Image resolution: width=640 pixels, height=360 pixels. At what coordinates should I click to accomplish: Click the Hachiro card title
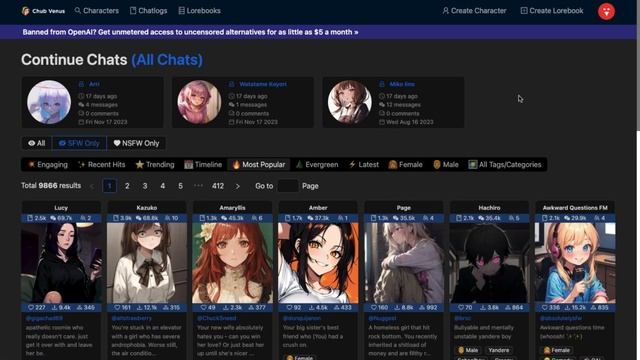point(489,208)
